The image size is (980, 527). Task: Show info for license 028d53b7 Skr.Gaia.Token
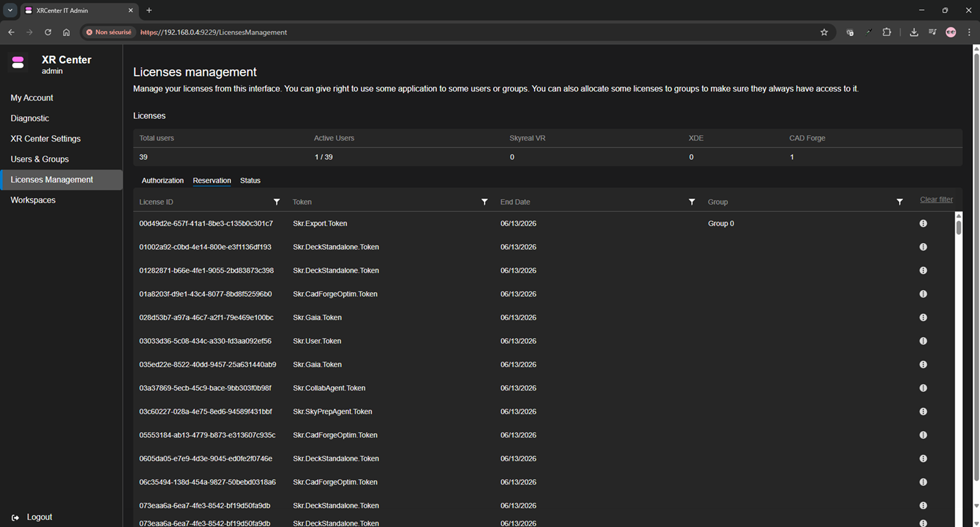pyautogui.click(x=923, y=317)
